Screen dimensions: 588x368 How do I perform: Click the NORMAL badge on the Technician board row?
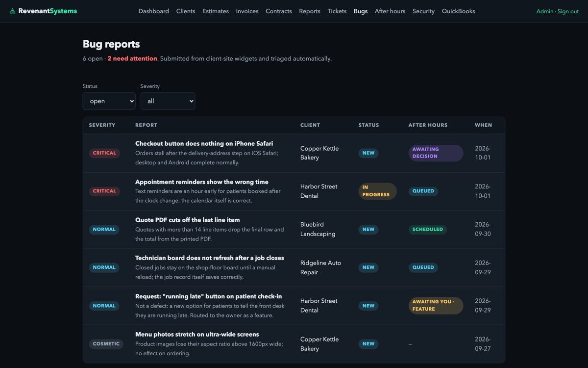tap(104, 267)
